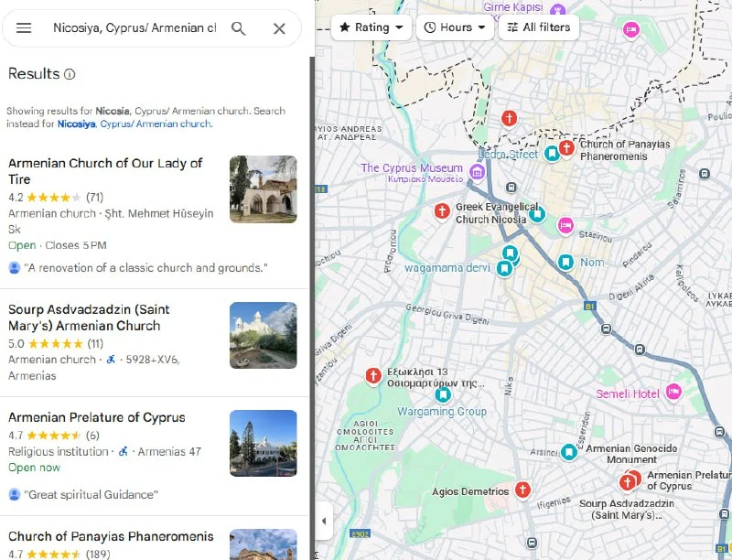Open the Rating filter dropdown
The height and width of the screenshot is (560, 732).
pos(371,27)
